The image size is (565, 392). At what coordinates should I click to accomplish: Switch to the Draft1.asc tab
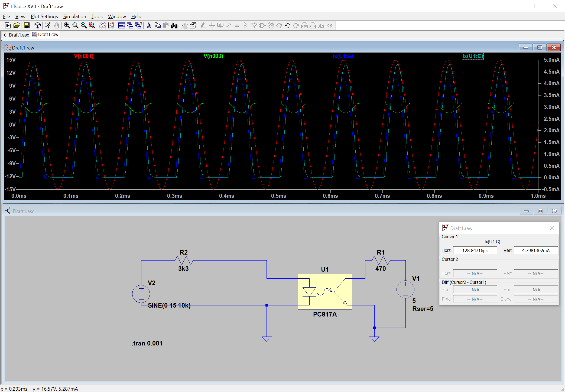point(16,35)
